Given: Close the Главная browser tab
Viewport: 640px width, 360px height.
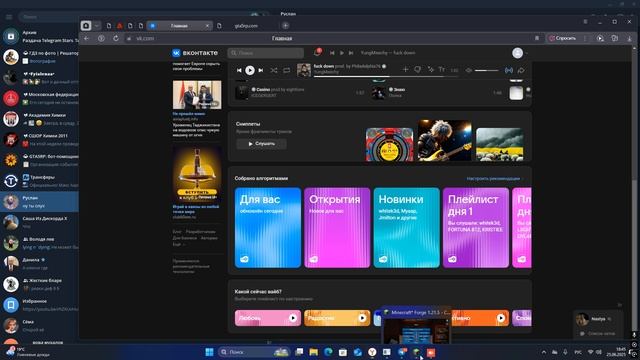Looking at the screenshot, I should click(x=207, y=26).
